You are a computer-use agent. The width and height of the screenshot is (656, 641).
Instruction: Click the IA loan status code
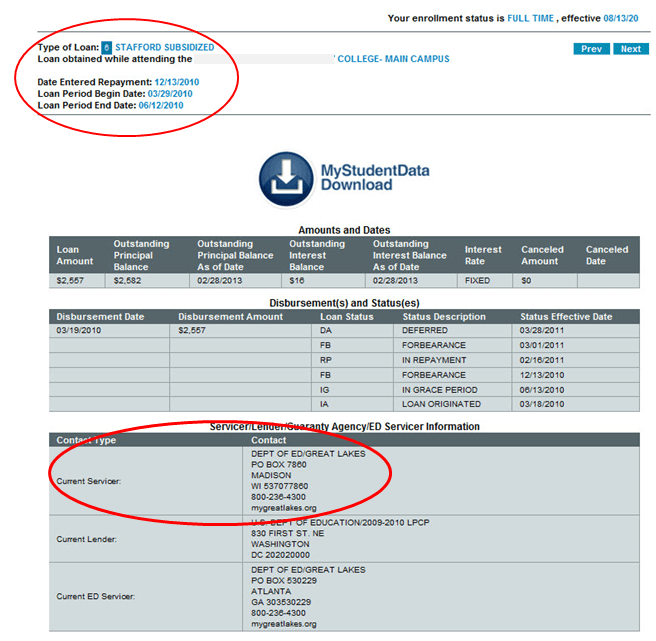point(324,404)
